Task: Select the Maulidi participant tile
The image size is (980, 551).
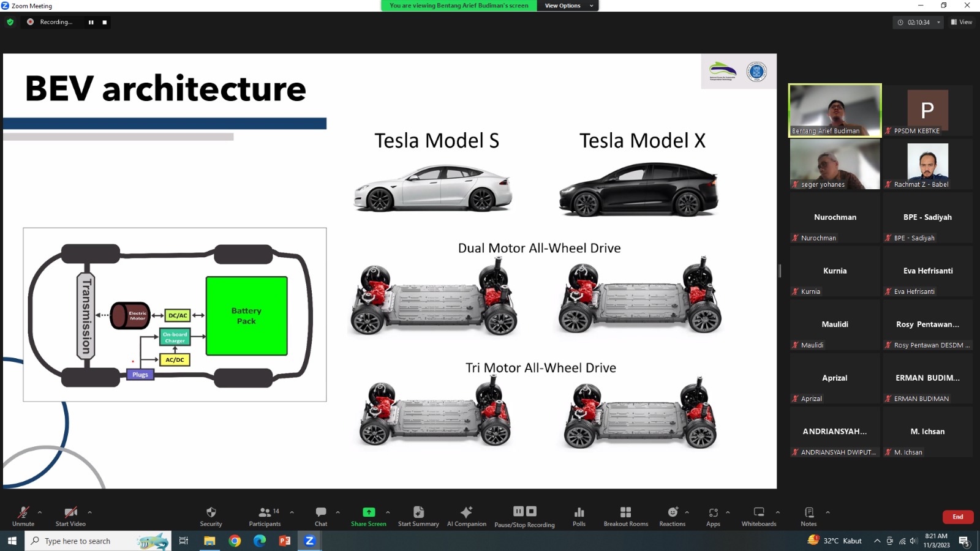Action: tap(835, 325)
